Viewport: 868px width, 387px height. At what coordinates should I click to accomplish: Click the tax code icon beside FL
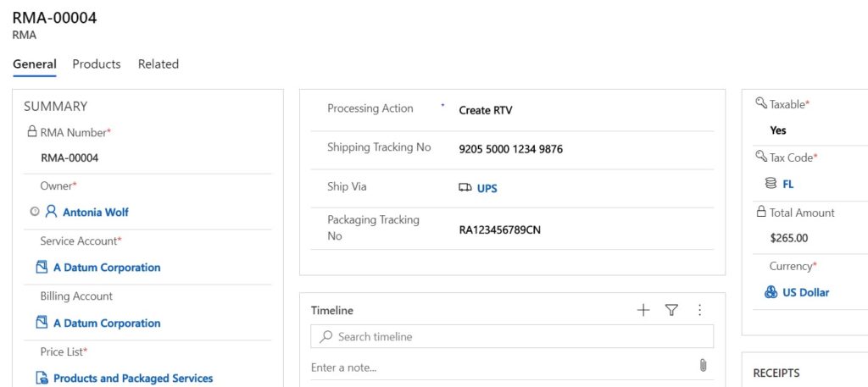[771, 184]
